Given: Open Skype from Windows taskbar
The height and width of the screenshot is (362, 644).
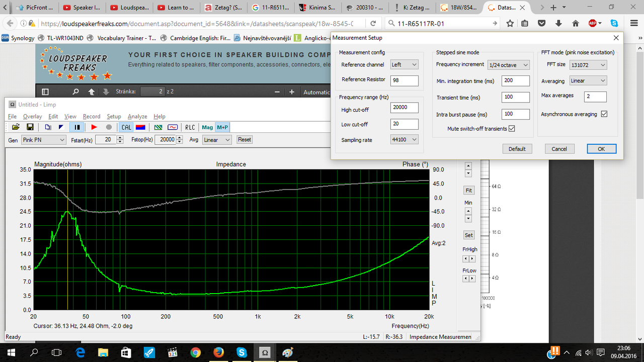Looking at the screenshot, I should [242, 352].
